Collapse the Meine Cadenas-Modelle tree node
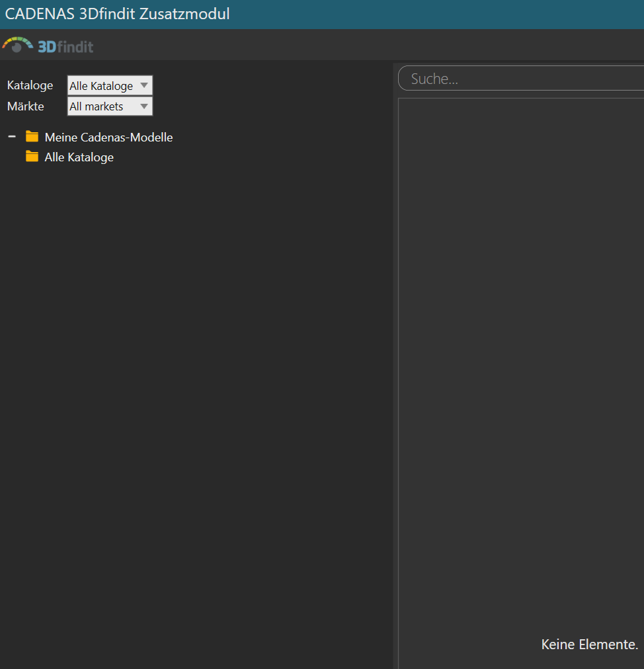 point(12,137)
